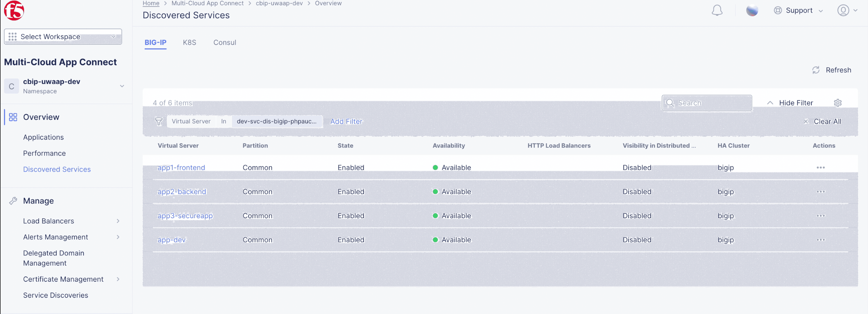Screen dimensions: 868x314
Task: Click the F5 logo icon
Action: click(x=14, y=11)
